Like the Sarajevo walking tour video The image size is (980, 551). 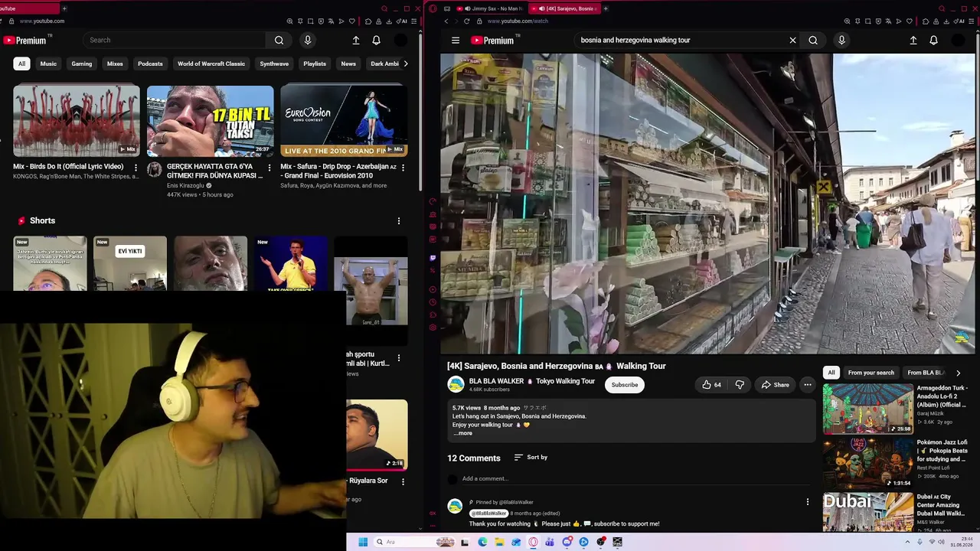tap(711, 385)
